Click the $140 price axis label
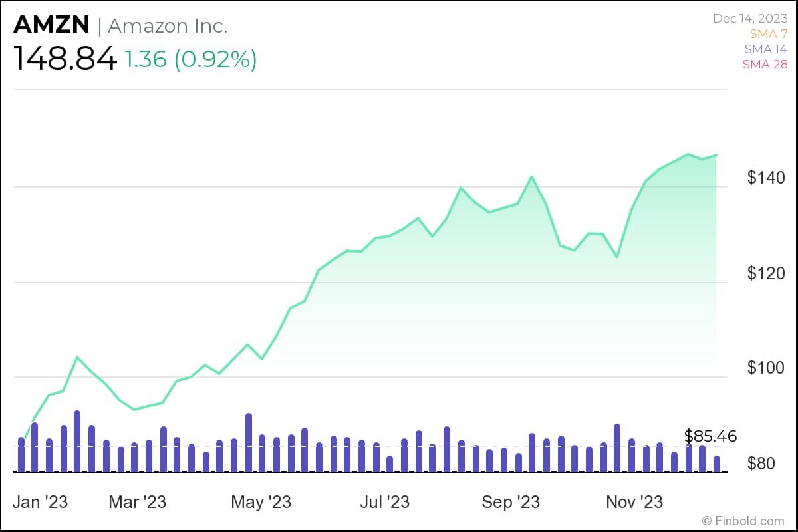The height and width of the screenshot is (532, 798). point(766,178)
